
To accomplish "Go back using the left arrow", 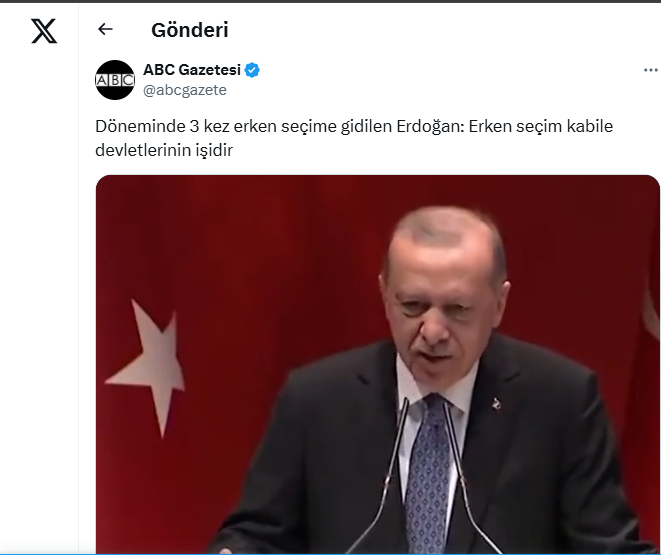I will pyautogui.click(x=105, y=29).
